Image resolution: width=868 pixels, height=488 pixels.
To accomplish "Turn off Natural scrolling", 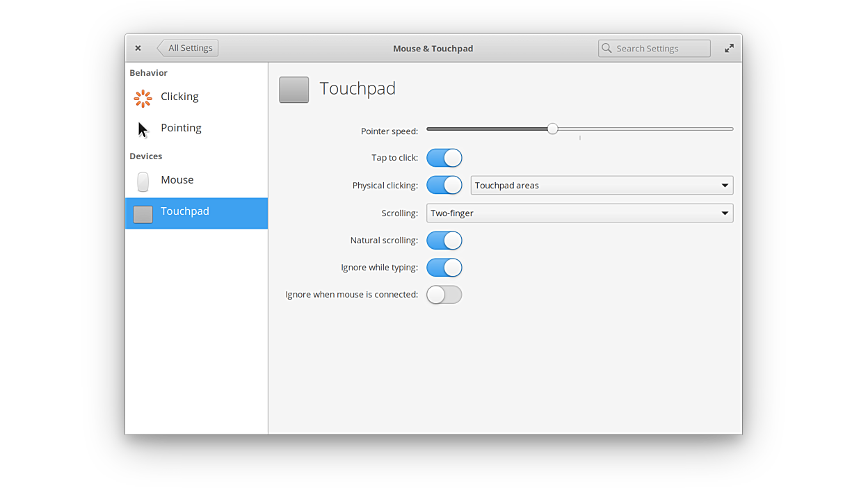I will [x=444, y=241].
